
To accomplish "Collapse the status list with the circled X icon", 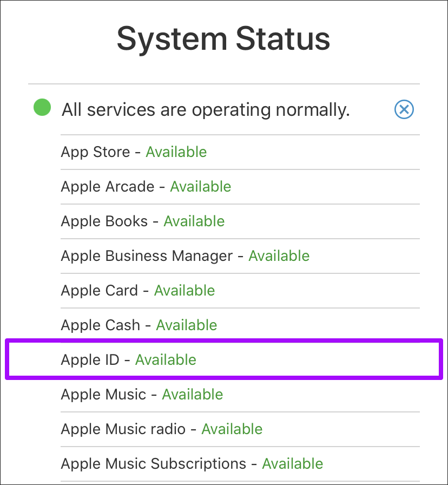I will 404,110.
